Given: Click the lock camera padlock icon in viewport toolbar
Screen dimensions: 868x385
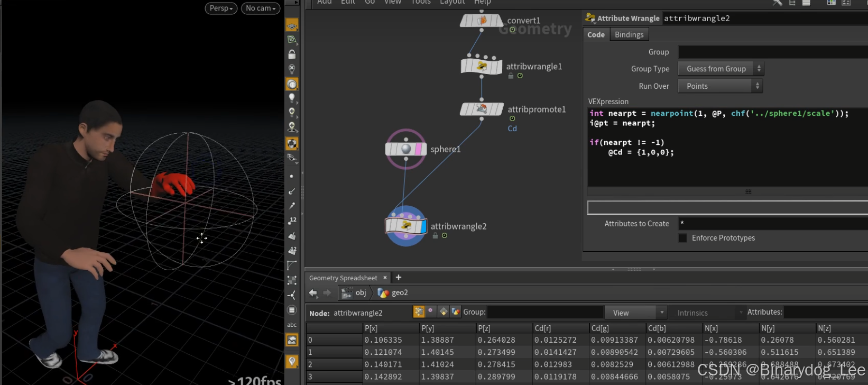Looking at the screenshot, I should pos(292,54).
